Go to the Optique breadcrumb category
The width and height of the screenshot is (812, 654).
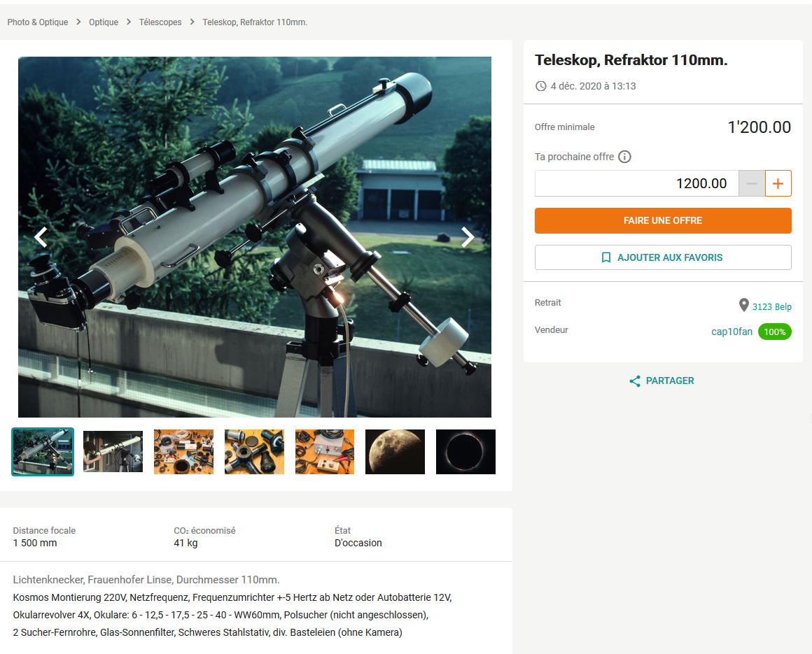[x=104, y=22]
